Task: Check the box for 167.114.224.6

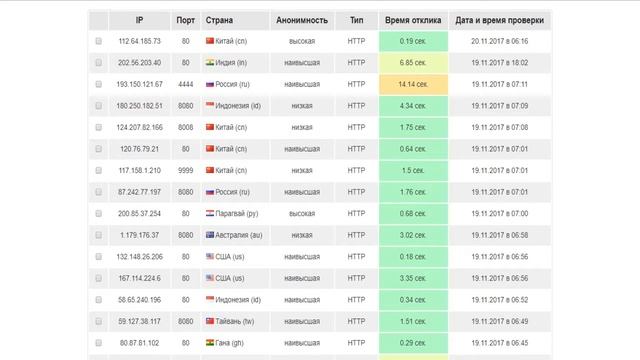Action: coord(98,278)
